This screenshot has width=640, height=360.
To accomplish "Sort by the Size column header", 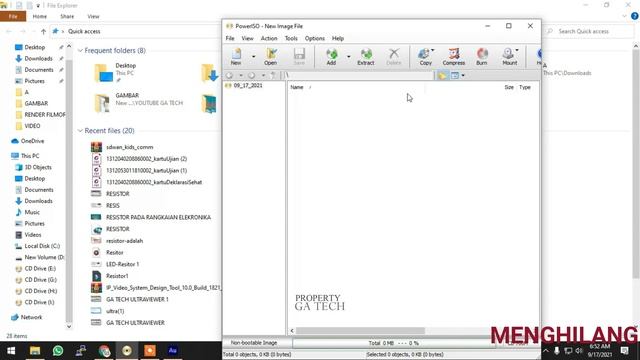I will 509,87.
